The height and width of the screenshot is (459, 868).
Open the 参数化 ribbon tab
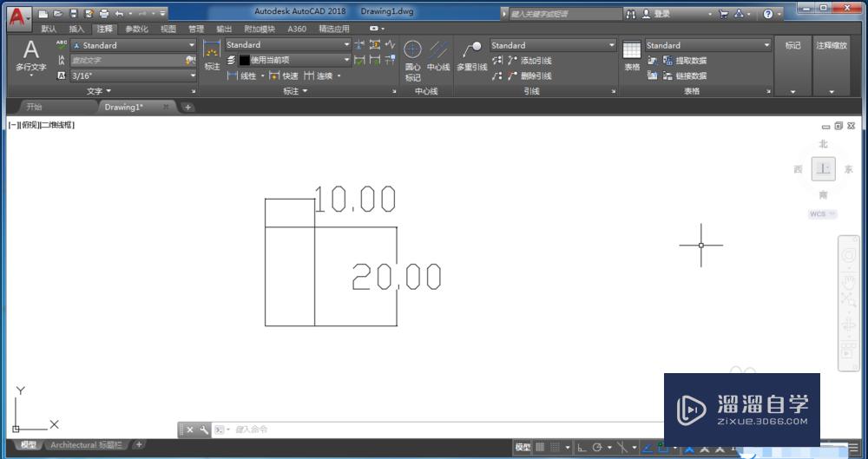point(136,29)
